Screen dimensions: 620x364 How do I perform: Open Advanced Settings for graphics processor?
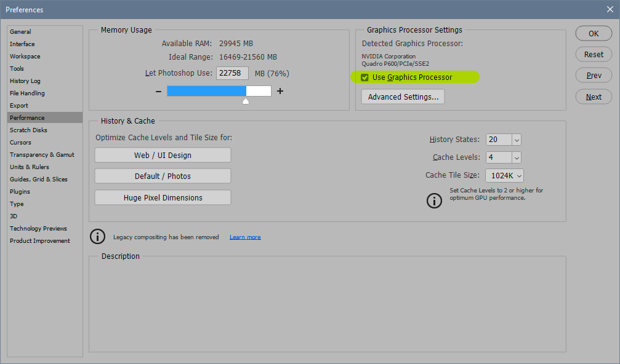click(x=402, y=97)
